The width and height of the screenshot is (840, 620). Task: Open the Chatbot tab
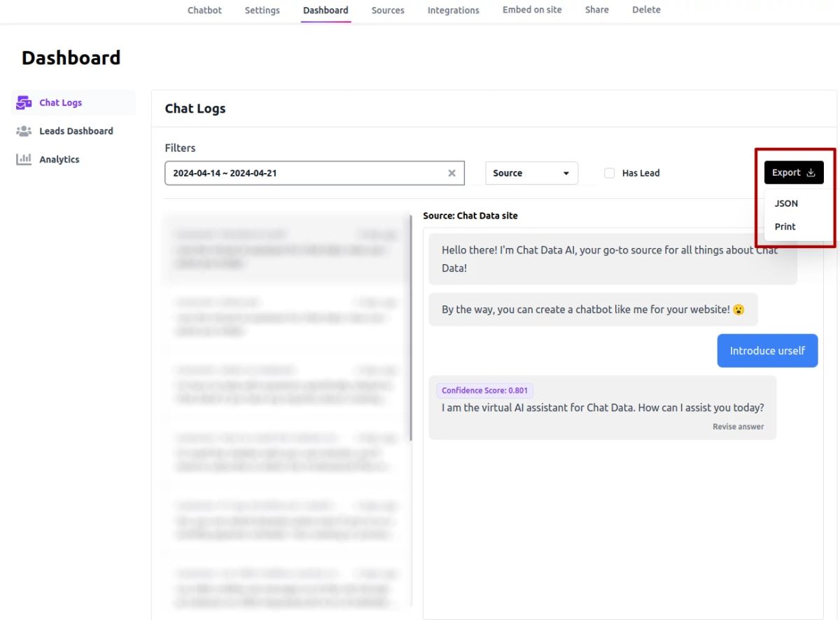204,10
